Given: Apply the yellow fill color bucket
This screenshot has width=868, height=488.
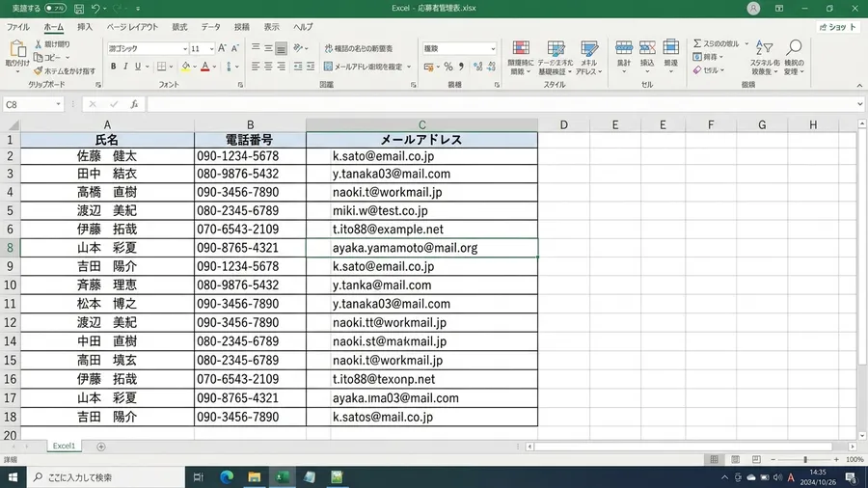Looking at the screenshot, I should [x=186, y=67].
